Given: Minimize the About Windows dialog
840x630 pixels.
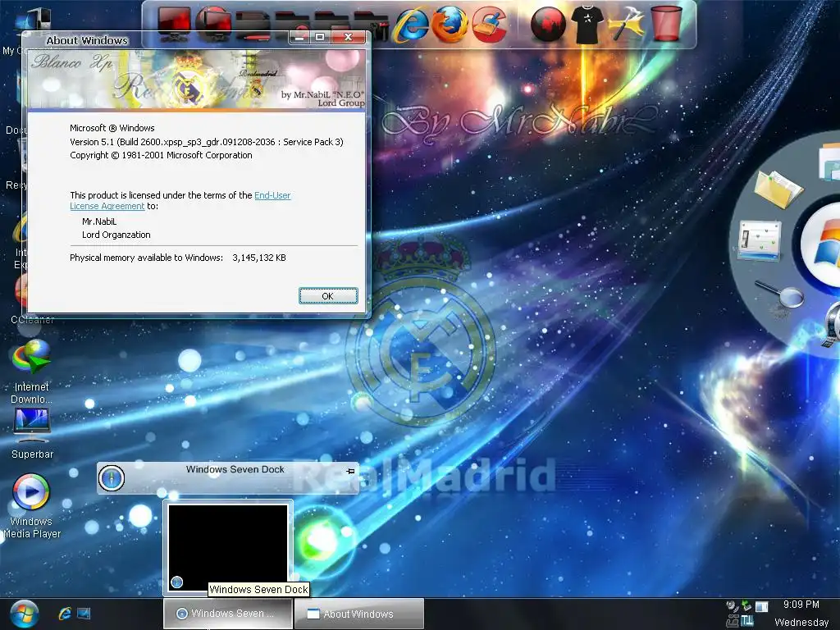Looking at the screenshot, I should tap(299, 37).
